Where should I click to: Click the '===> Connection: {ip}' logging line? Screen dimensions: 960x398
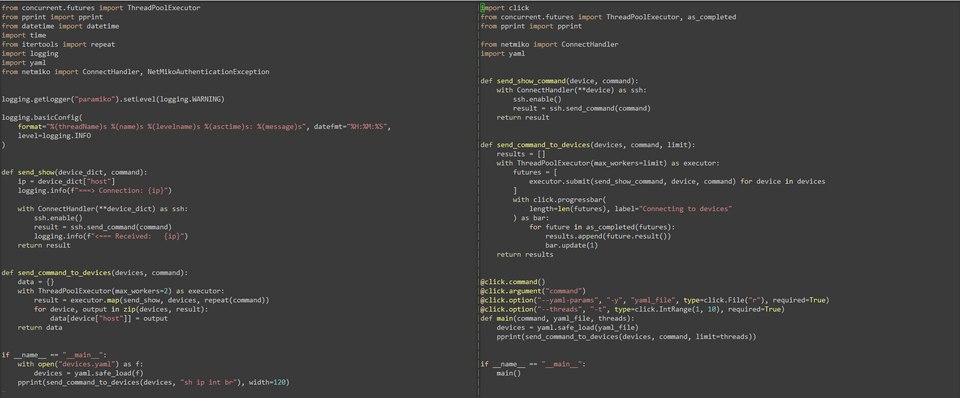tap(95, 191)
